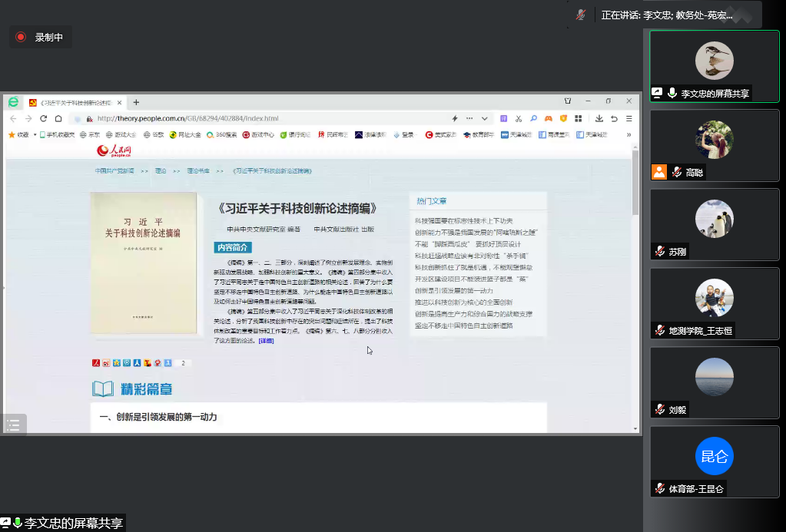Click the browser home icon
The width and height of the screenshot is (786, 532).
point(58,119)
